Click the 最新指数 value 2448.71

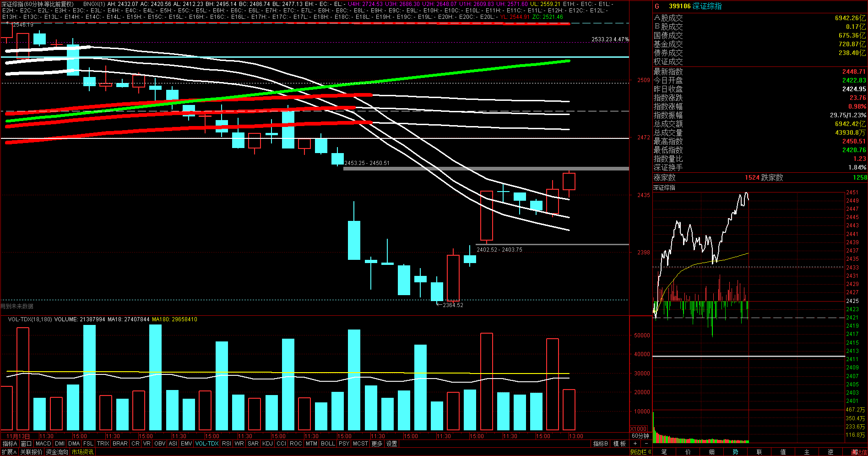point(854,71)
